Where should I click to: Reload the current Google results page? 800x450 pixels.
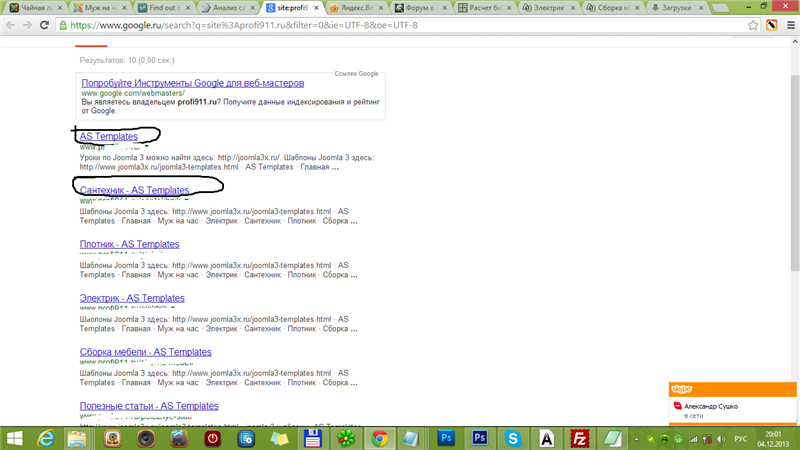tap(44, 25)
